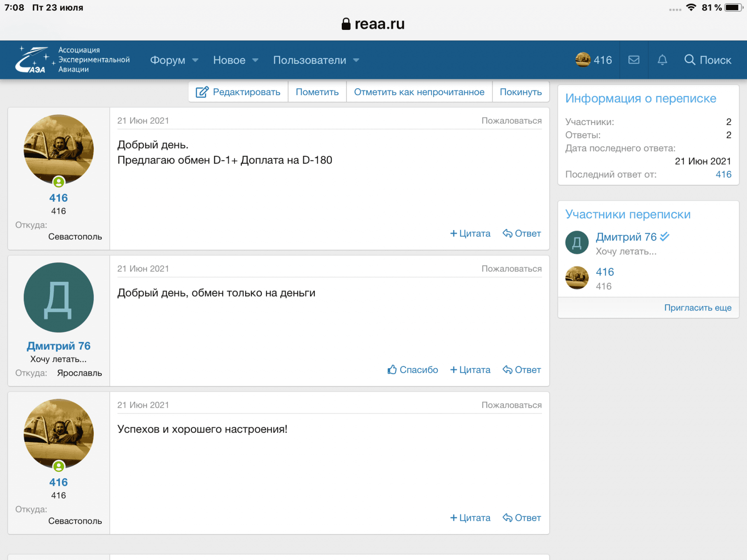Click the search magnifier icon
This screenshot has width=747, height=560.
(690, 60)
